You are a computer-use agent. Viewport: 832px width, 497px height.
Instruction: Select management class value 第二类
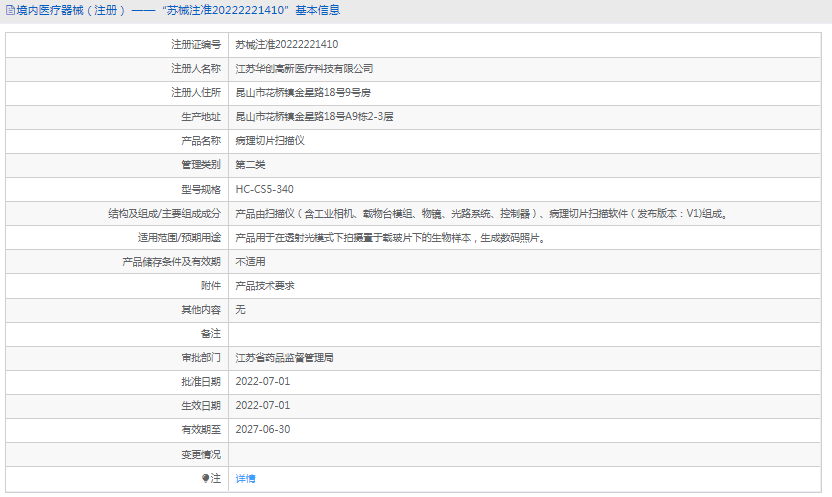coord(250,165)
